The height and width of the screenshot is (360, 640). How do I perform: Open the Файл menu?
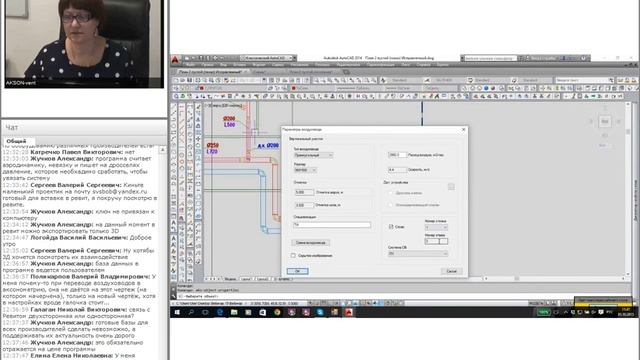190,65
